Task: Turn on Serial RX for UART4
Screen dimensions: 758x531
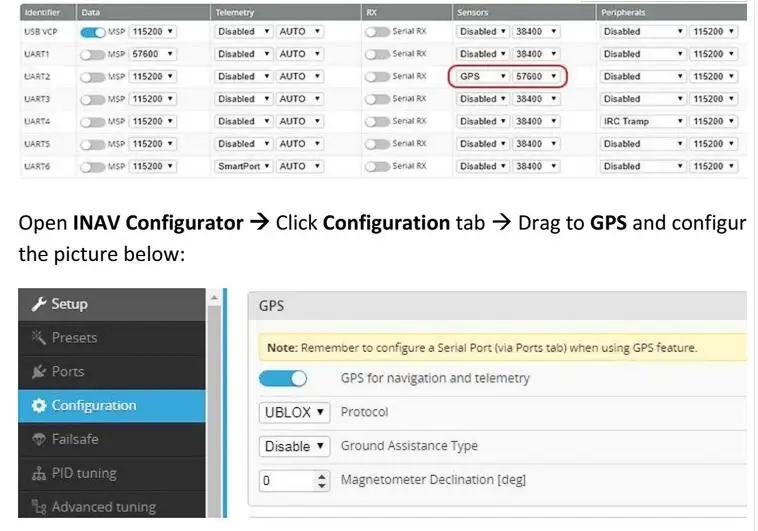Action: [x=377, y=121]
